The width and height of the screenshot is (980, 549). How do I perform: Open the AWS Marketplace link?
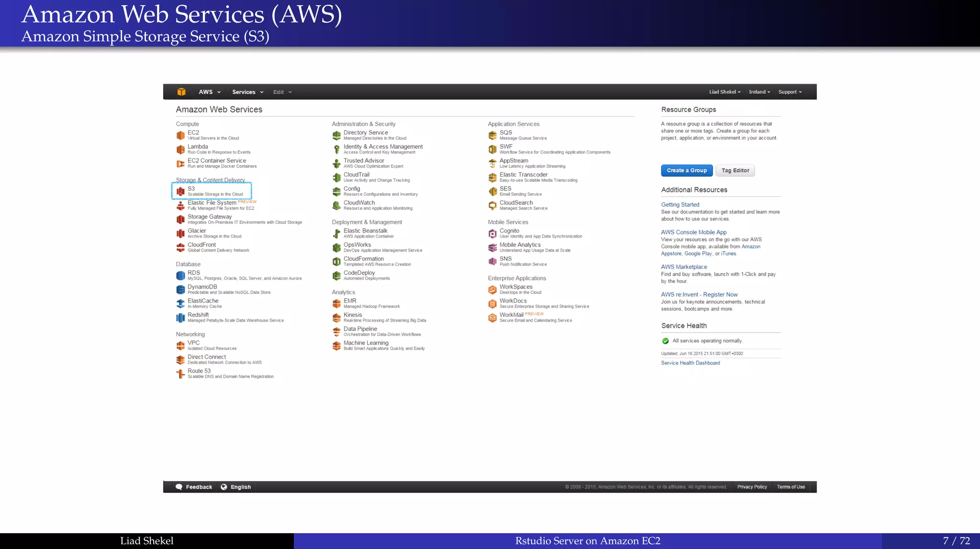point(684,267)
